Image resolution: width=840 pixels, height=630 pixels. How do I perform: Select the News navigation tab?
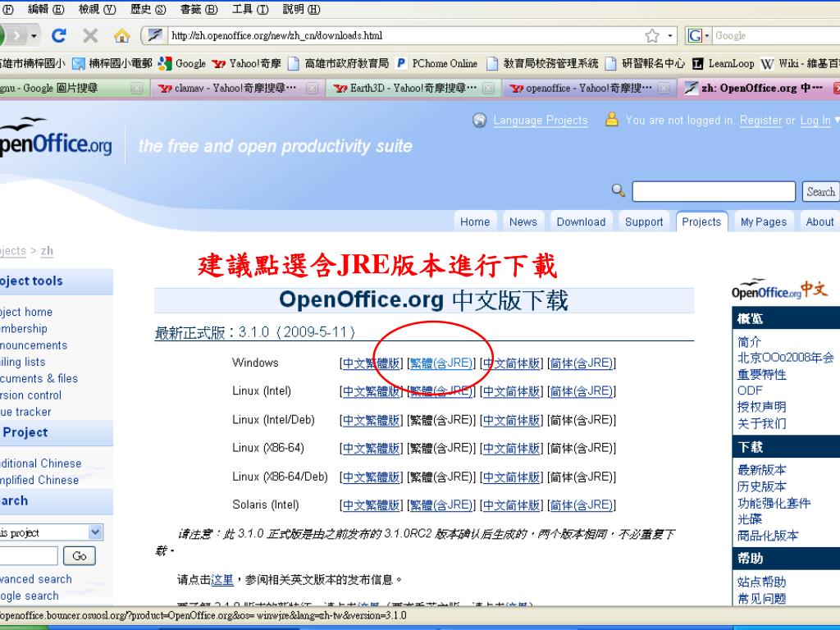[523, 221]
